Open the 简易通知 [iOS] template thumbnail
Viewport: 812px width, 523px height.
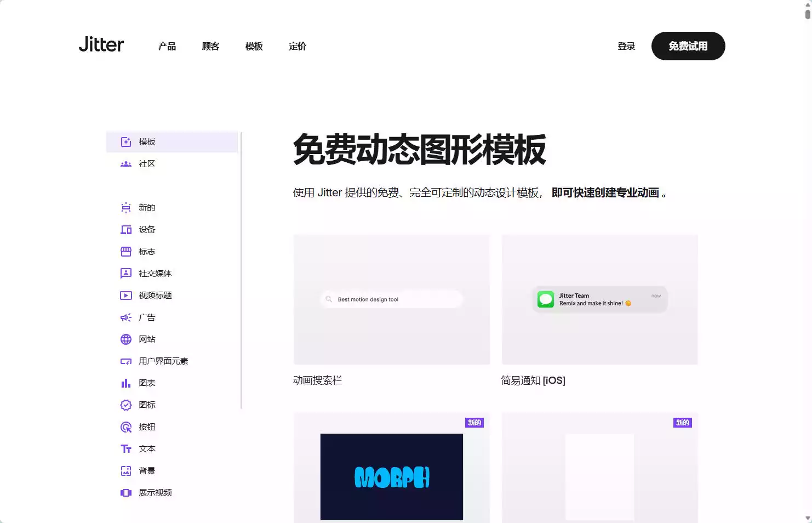tap(600, 299)
